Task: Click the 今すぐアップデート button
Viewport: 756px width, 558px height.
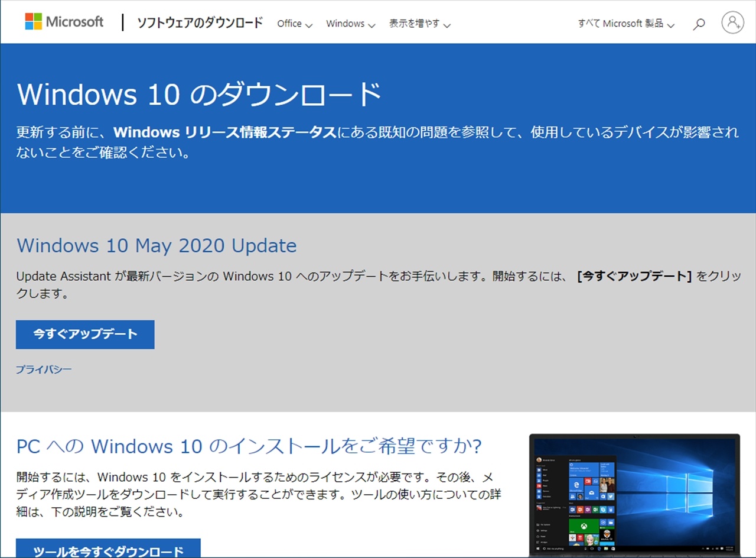Action: click(x=85, y=335)
